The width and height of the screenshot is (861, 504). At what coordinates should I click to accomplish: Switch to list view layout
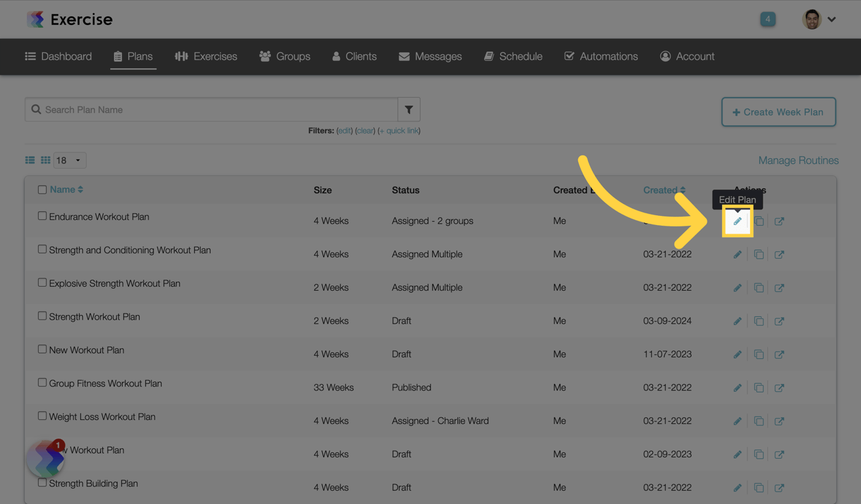30,160
